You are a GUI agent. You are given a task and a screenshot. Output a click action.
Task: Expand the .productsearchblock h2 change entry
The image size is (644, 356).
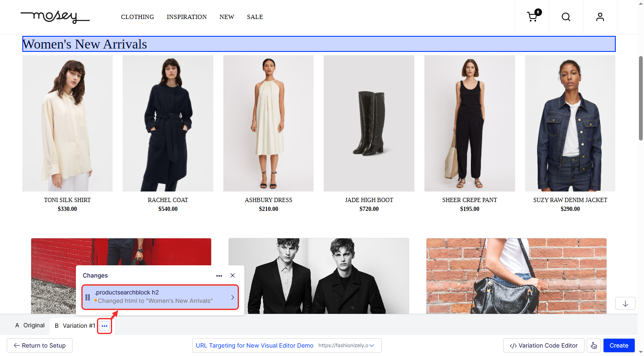click(232, 297)
